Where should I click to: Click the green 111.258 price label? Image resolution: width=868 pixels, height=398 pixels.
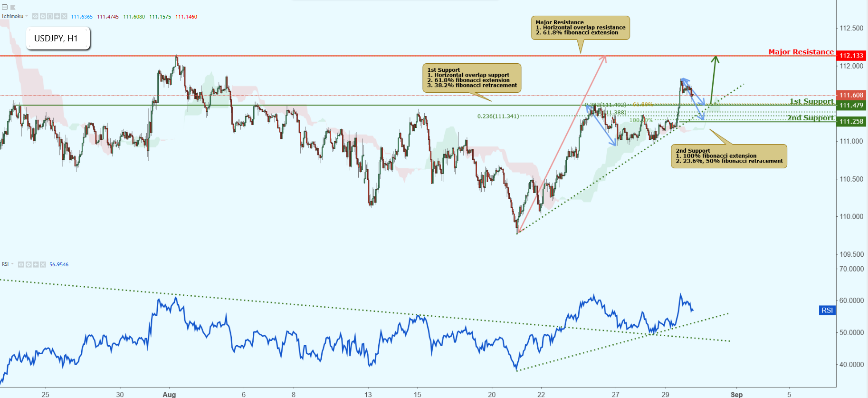[851, 121]
